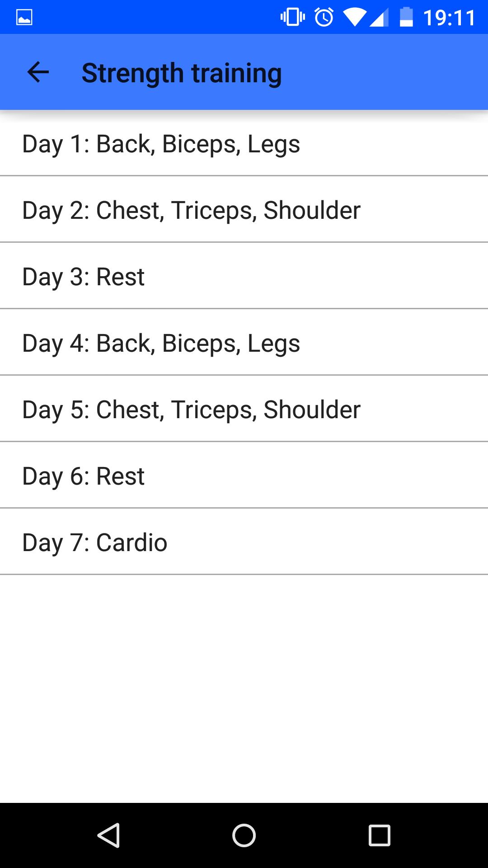Click the screenshot notification icon top left

click(x=24, y=16)
